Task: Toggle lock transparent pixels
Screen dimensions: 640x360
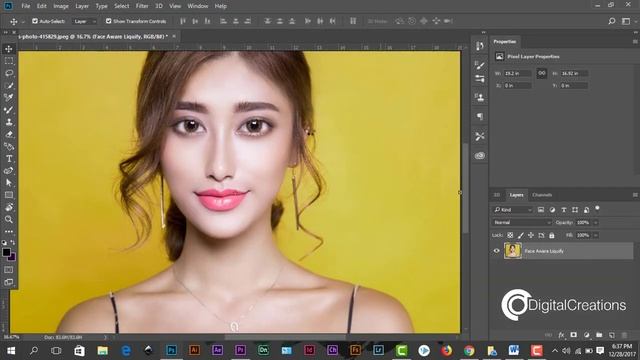Action: (x=510, y=235)
